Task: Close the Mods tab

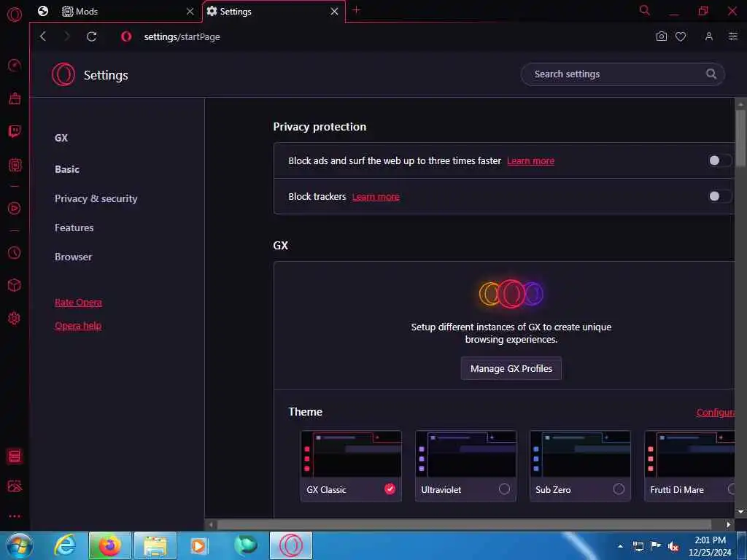Action: 190,12
